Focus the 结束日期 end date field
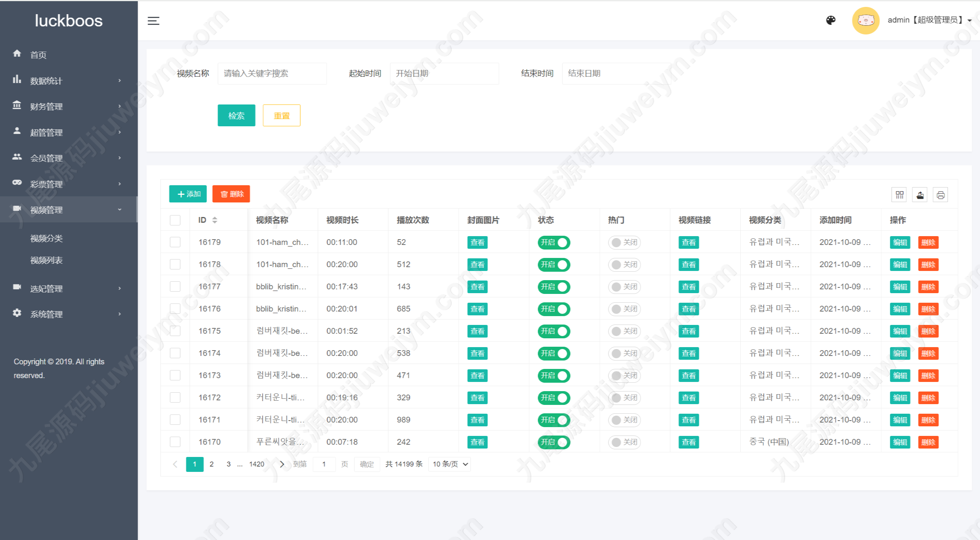This screenshot has width=980, height=540. coord(617,73)
